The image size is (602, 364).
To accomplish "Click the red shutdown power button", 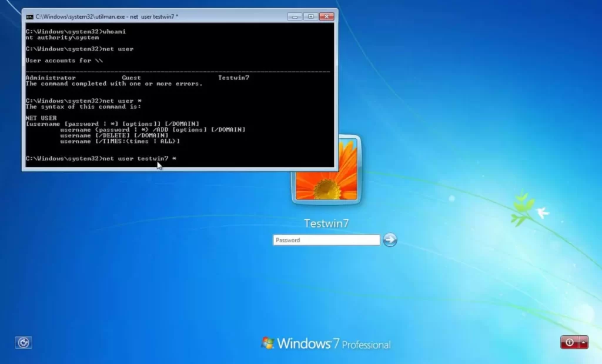I will tap(569, 342).
